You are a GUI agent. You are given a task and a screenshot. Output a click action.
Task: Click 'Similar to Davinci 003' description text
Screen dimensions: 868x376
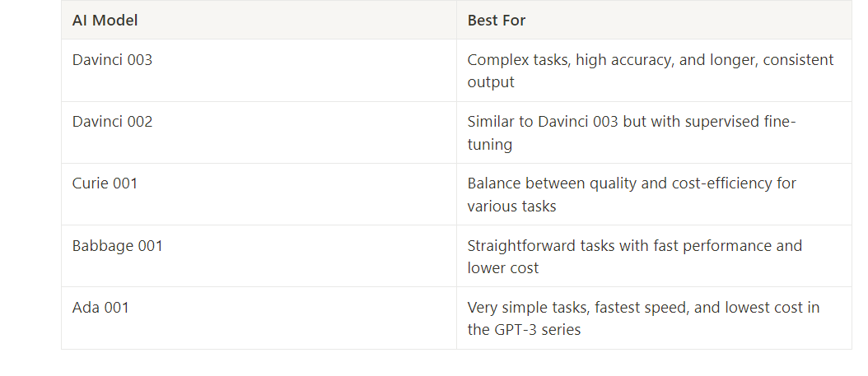[x=540, y=122]
